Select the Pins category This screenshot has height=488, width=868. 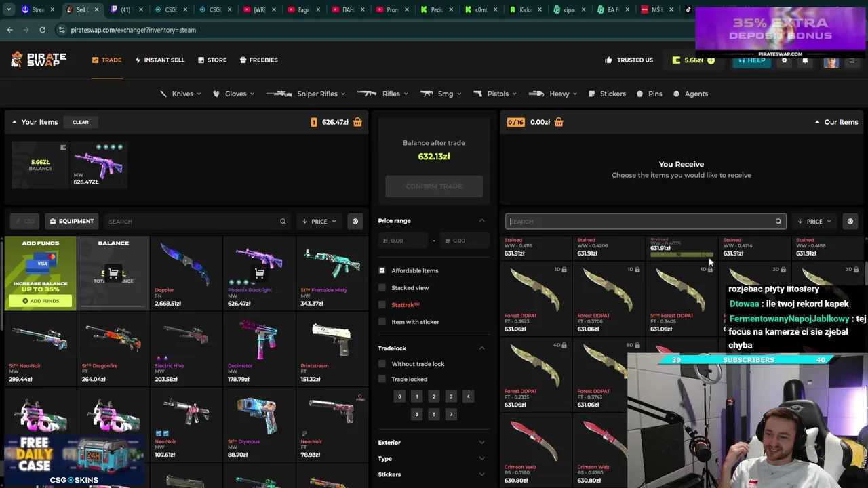649,94
